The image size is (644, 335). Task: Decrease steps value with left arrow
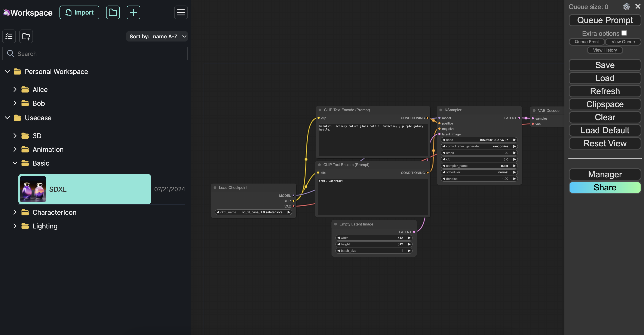(x=444, y=153)
